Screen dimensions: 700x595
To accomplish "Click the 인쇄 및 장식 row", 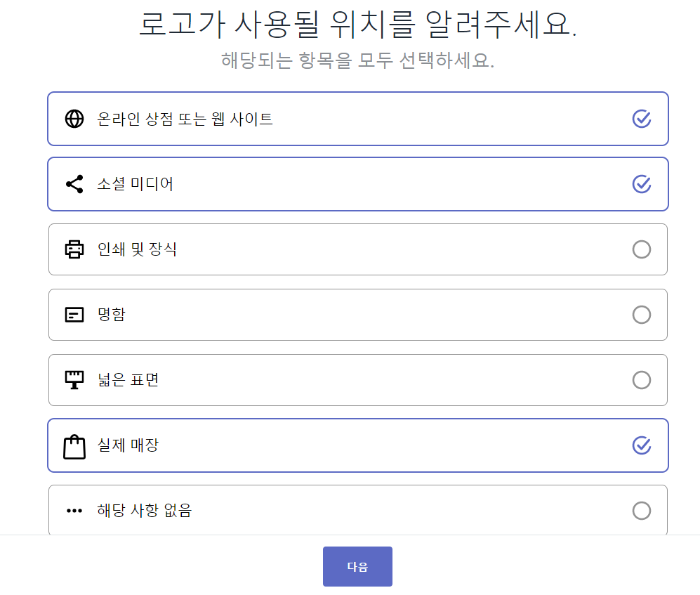I will [357, 249].
